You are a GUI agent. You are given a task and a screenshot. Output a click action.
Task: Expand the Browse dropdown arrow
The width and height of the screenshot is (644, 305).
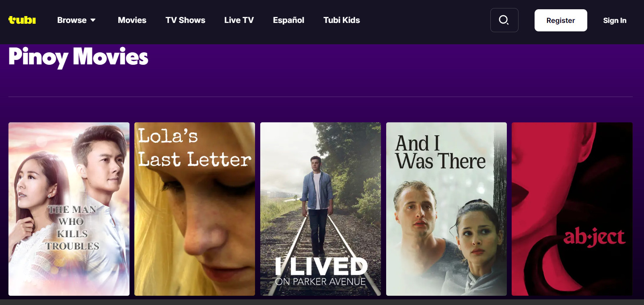(93, 20)
